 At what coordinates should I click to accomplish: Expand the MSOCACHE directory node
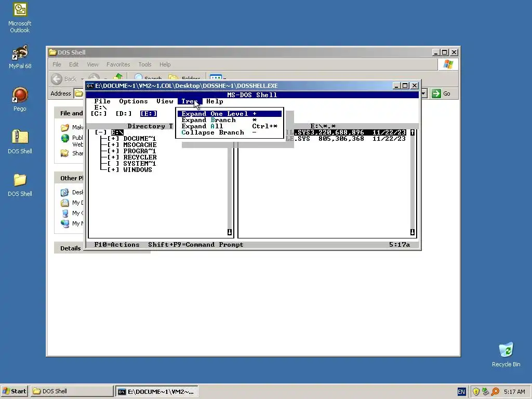pyautogui.click(x=113, y=145)
